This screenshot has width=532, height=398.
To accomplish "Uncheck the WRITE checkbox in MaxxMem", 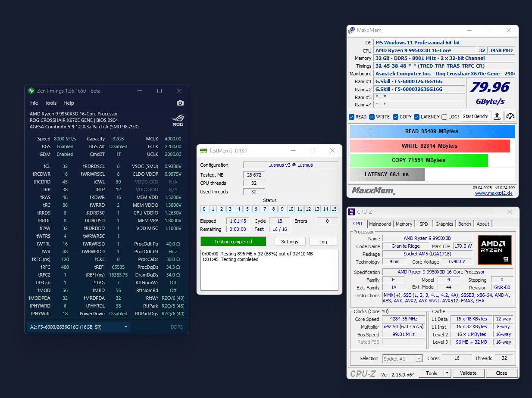I will pos(372,117).
